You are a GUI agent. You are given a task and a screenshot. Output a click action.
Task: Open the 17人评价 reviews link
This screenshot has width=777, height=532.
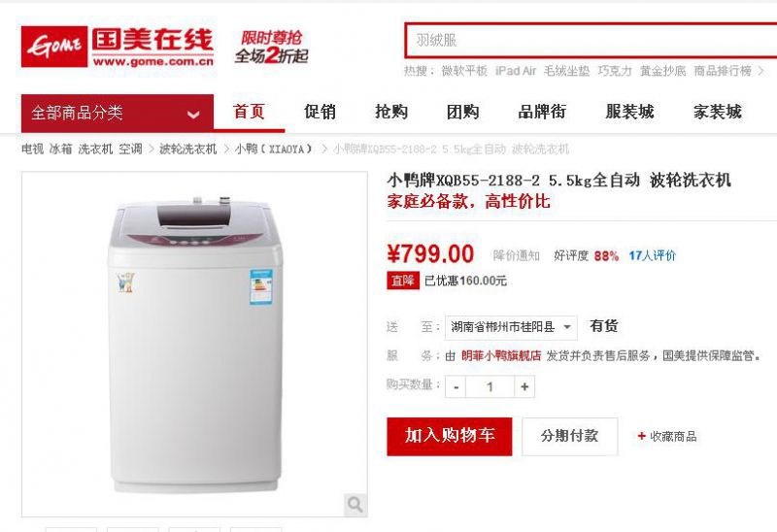click(652, 255)
